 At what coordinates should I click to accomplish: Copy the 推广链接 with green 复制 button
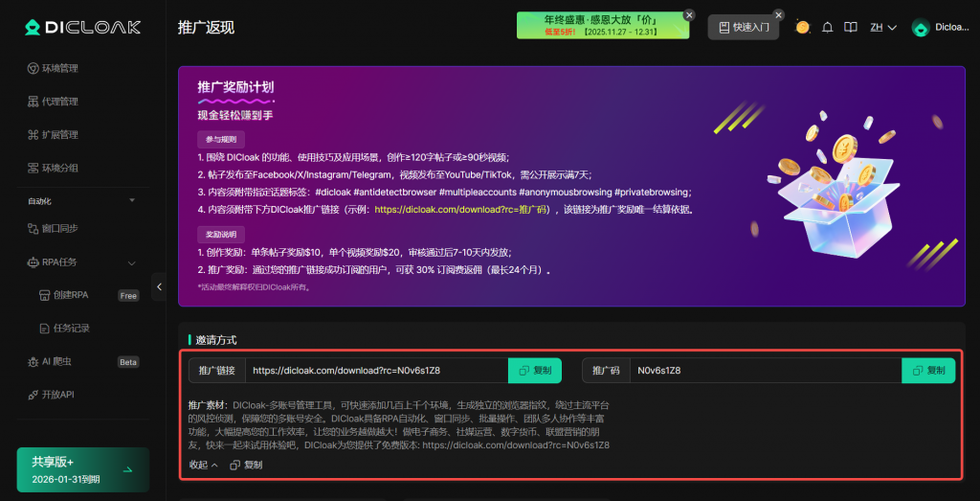click(x=535, y=370)
